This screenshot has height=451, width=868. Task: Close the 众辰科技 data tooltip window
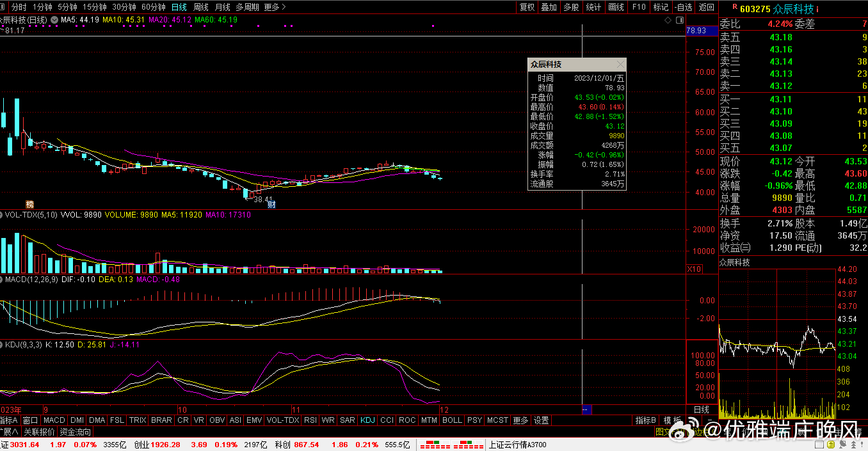(620, 65)
